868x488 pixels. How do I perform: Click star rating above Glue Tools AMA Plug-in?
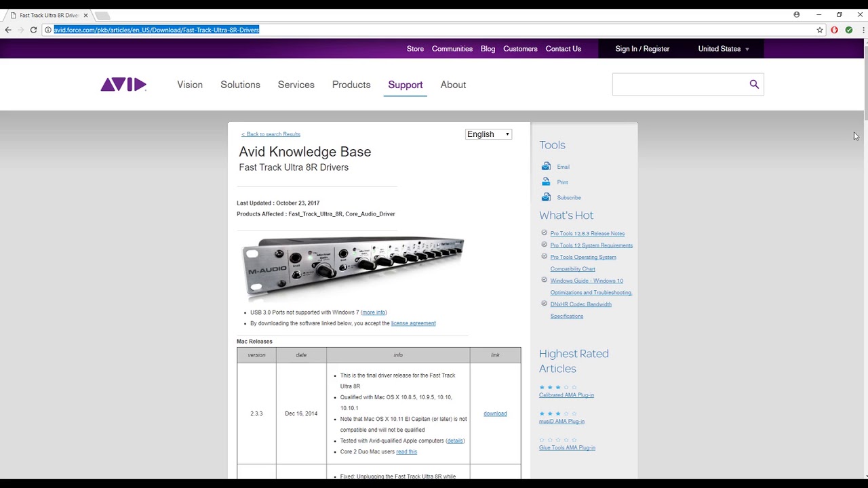pyautogui.click(x=558, y=439)
